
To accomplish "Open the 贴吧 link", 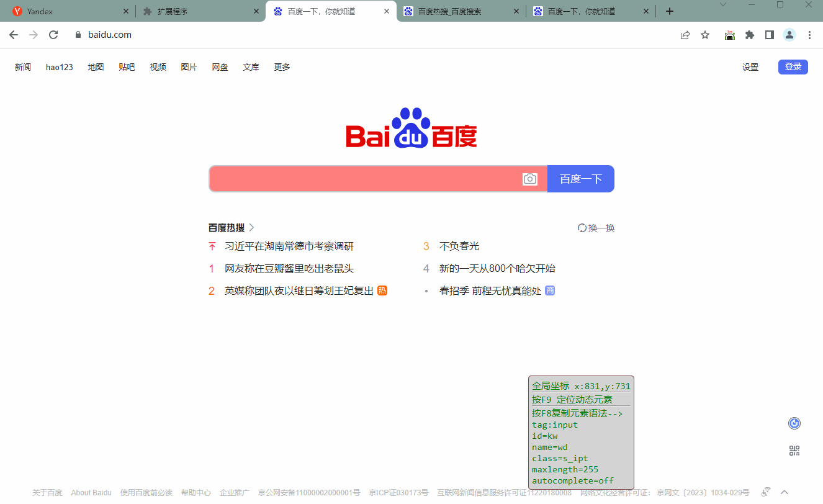I will [x=127, y=67].
